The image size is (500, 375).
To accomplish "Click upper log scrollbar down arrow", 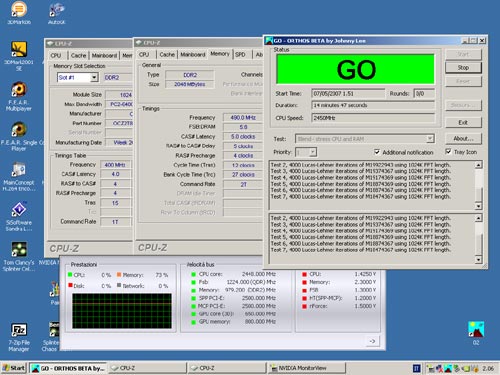I will tap(478, 206).
